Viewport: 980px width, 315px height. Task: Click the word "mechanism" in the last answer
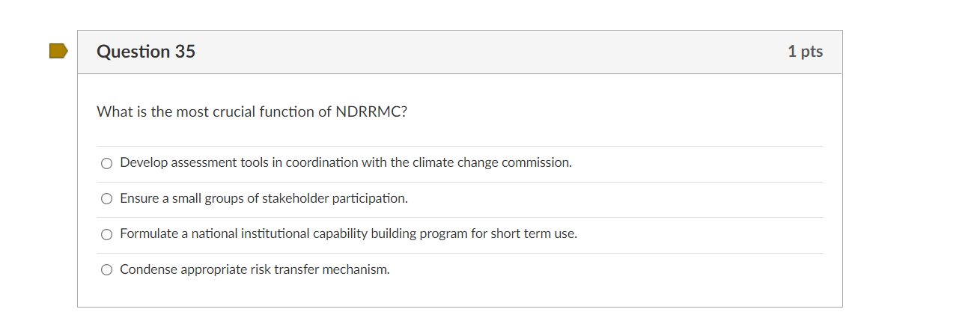[356, 269]
